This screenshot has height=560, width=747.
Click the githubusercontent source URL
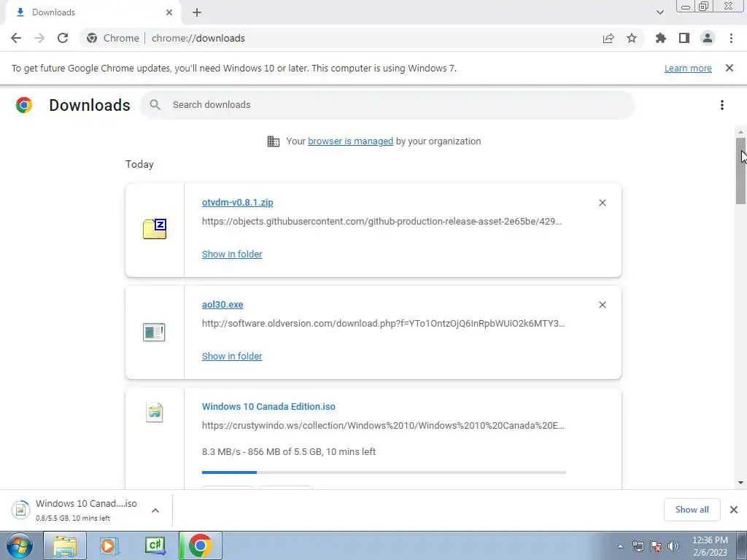click(x=382, y=222)
